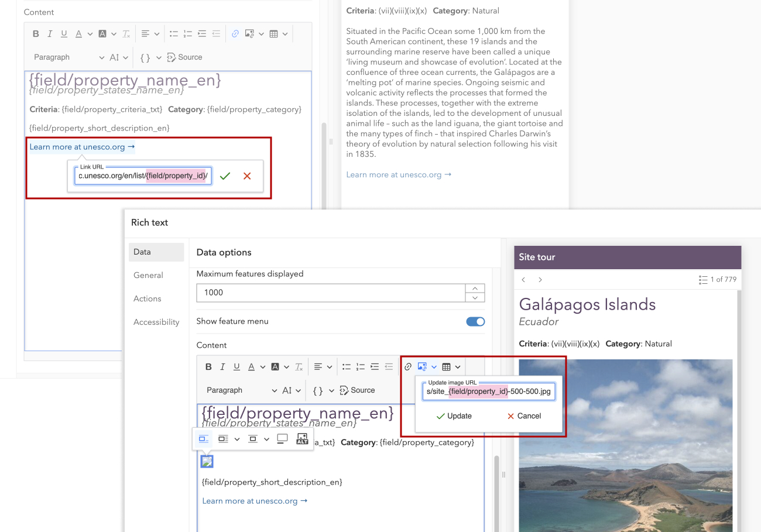Click bulleted list in Rich text window editor
The image size is (761, 532).
tap(347, 367)
